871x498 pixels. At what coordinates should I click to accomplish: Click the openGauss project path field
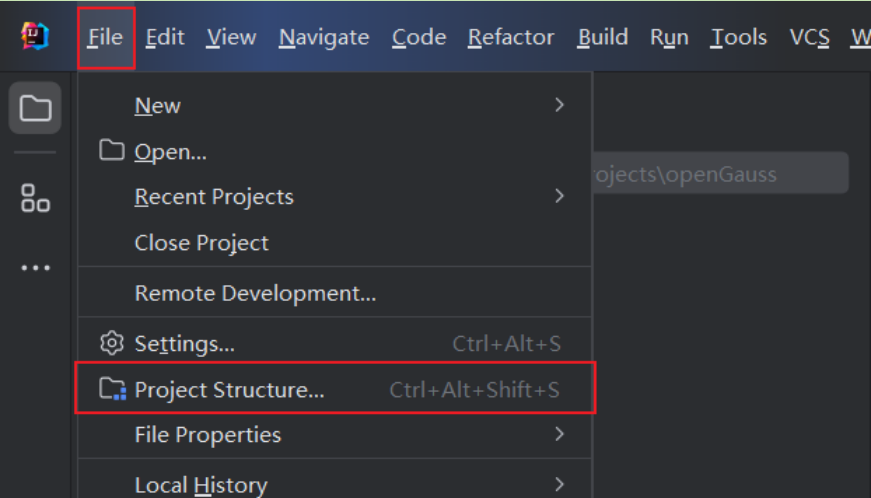pyautogui.click(x=720, y=173)
